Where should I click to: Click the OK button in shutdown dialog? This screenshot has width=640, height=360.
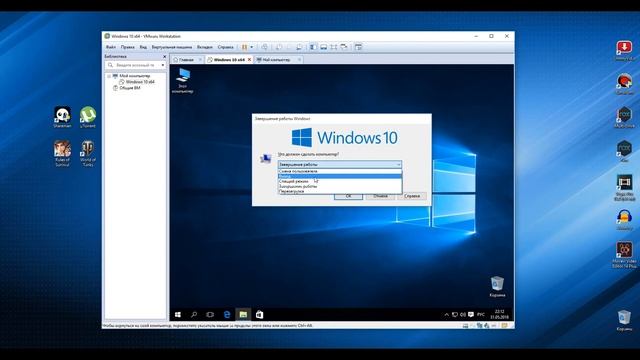(x=348, y=196)
